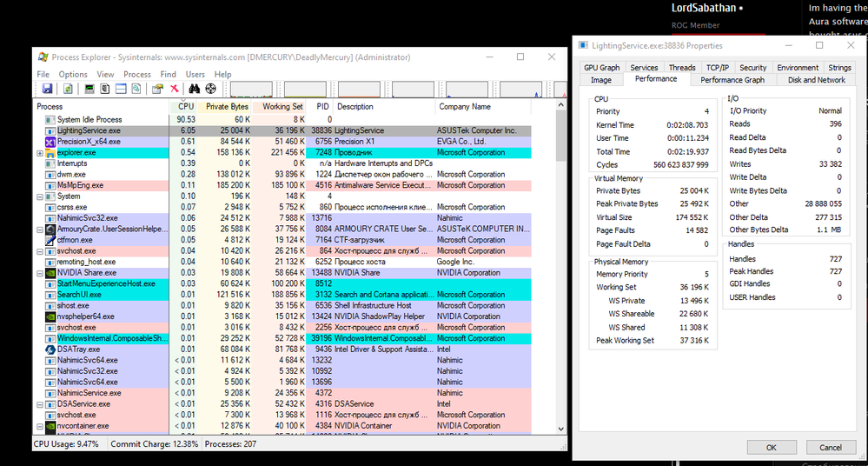
Task: Collapse the NVIDIA Share.exe tree node
Action: (x=40, y=273)
